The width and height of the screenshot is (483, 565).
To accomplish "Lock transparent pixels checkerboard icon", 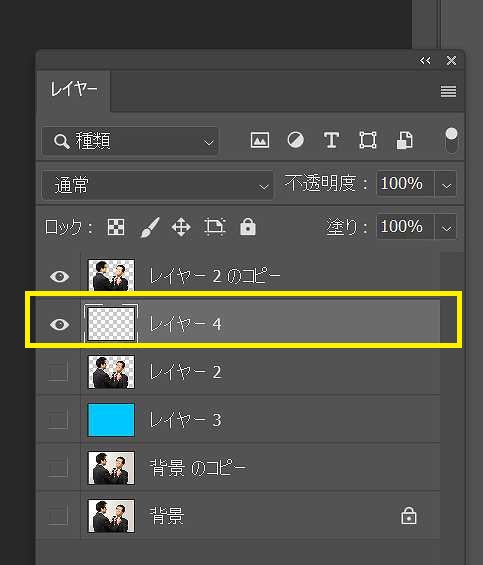I will (116, 227).
